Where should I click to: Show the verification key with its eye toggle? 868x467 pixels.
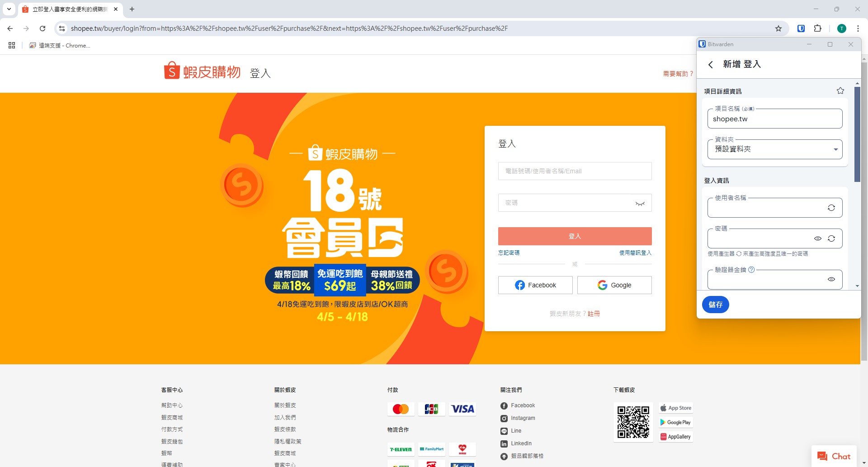831,279
